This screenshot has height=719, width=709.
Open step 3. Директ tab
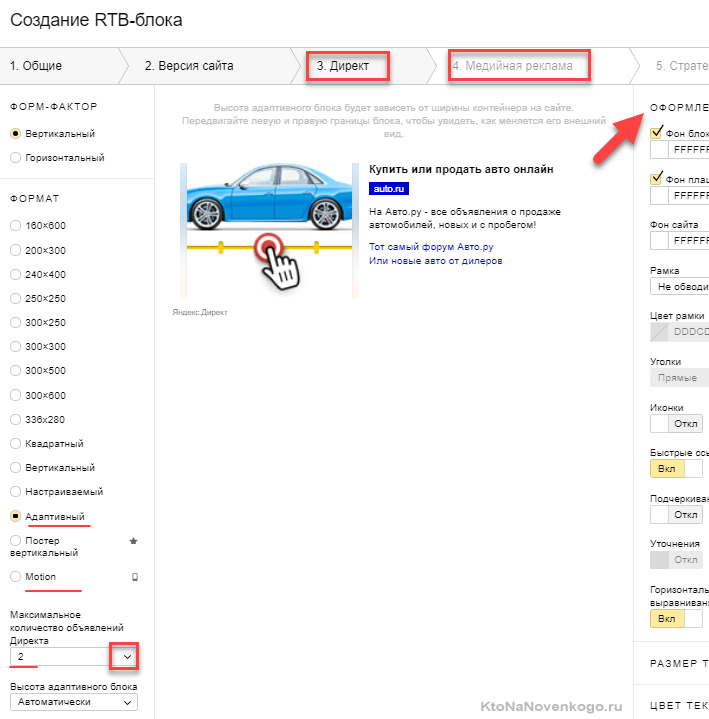tap(343, 66)
